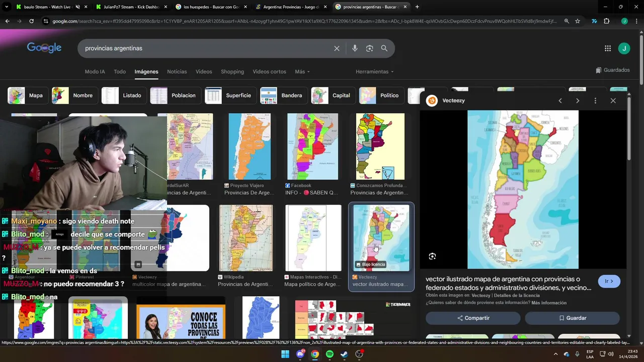Click the Vecteezy logo in preview header
Viewport: 644px width, 362px height.
pyautogui.click(x=432, y=101)
